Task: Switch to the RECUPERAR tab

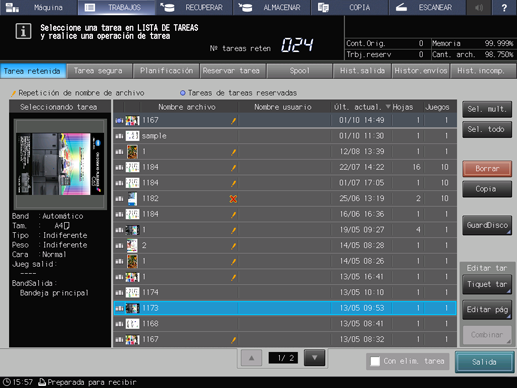Action: pyautogui.click(x=194, y=7)
